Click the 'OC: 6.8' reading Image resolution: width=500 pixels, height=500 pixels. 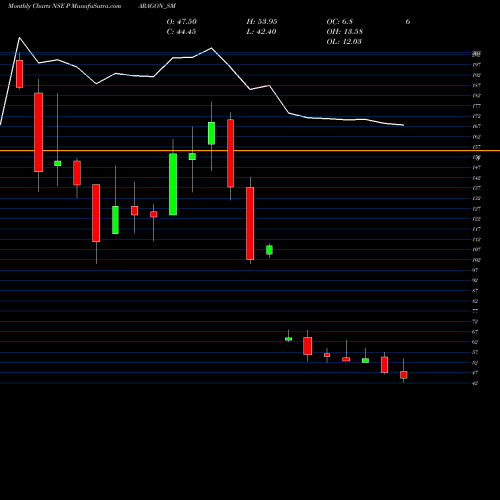pyautogui.click(x=340, y=22)
